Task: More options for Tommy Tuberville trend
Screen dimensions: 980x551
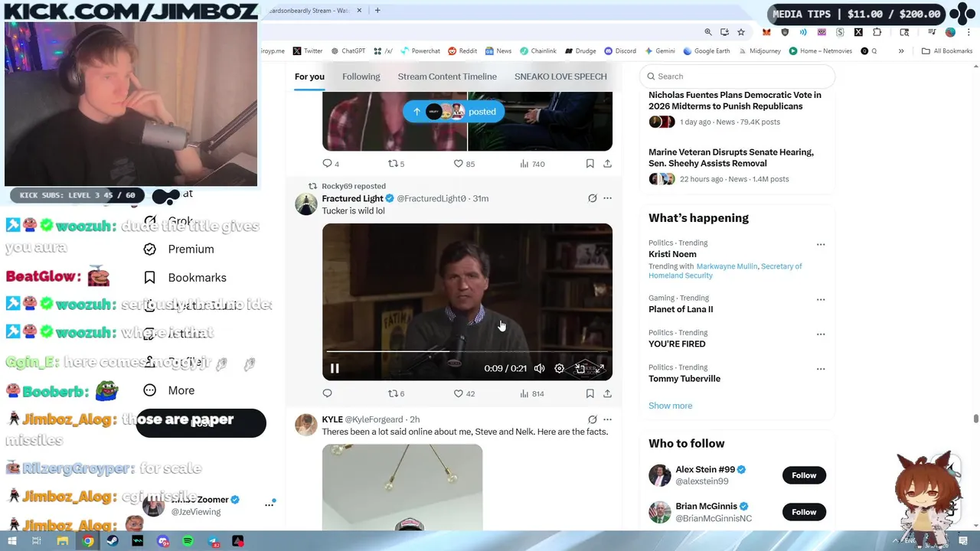Action: click(x=821, y=369)
